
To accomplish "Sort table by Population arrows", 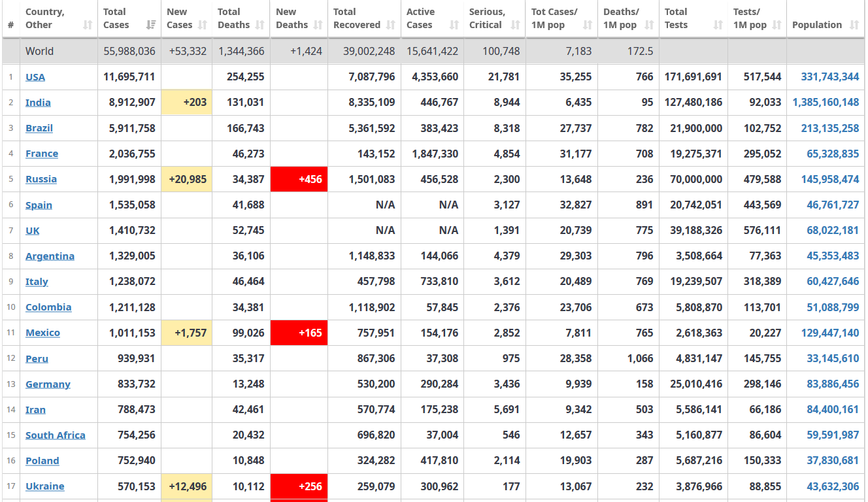I will pos(854,25).
